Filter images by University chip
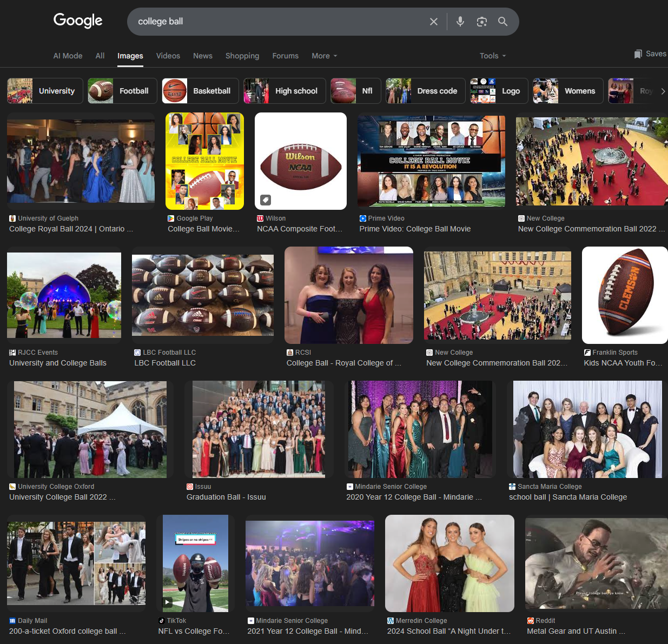 [45, 91]
